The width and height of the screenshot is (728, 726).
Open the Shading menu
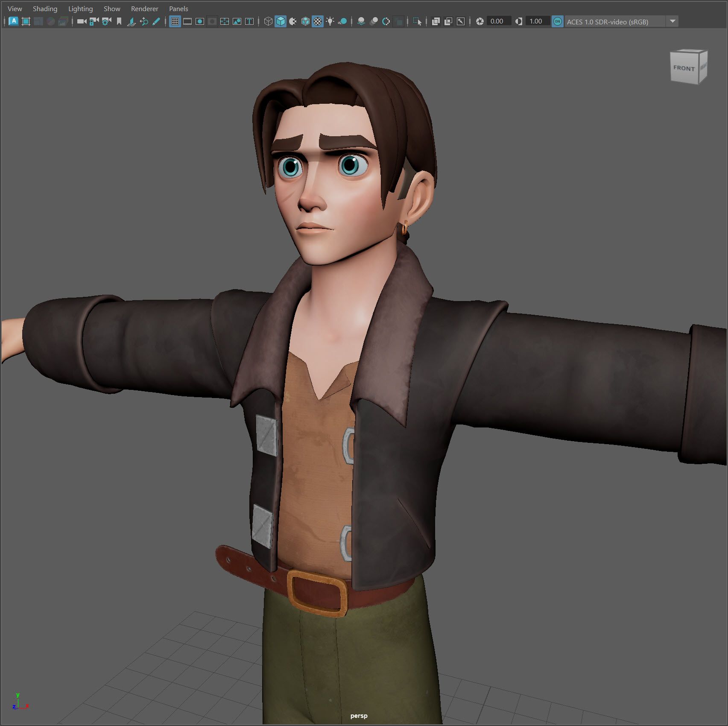[45, 9]
